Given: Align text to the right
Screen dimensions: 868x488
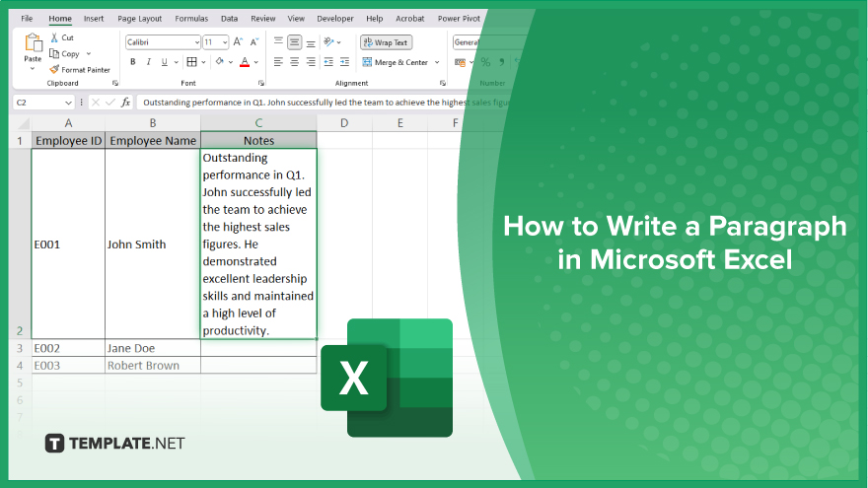Looking at the screenshot, I should (311, 62).
